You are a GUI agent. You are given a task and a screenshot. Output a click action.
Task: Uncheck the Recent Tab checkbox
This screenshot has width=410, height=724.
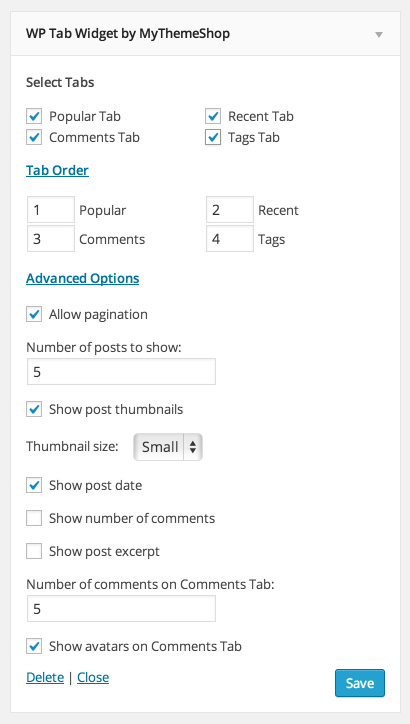click(x=213, y=116)
